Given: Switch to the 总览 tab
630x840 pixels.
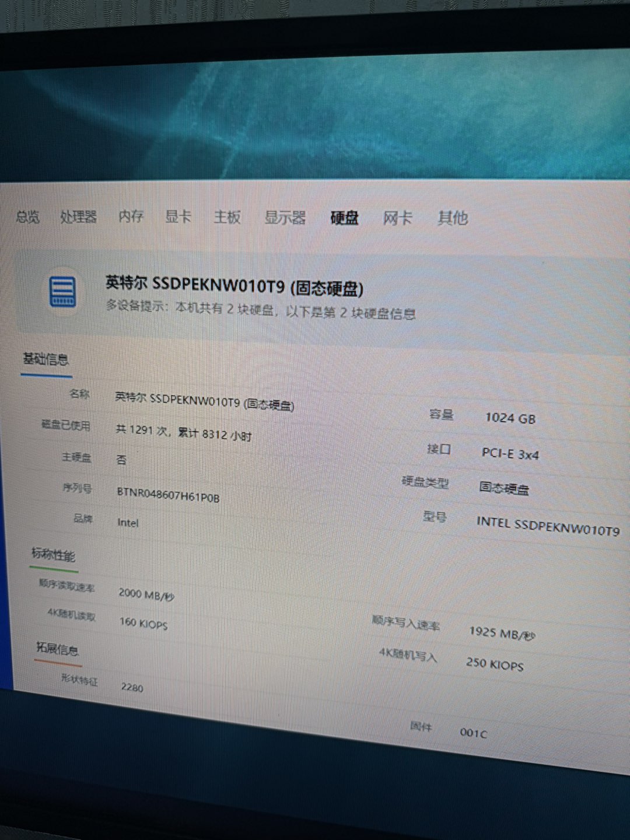Looking at the screenshot, I should coord(27,217).
